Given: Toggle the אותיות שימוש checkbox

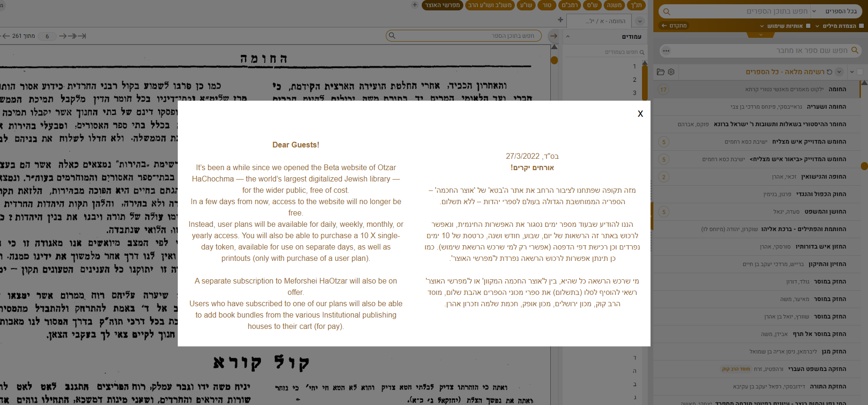Looking at the screenshot, I should coord(808,26).
